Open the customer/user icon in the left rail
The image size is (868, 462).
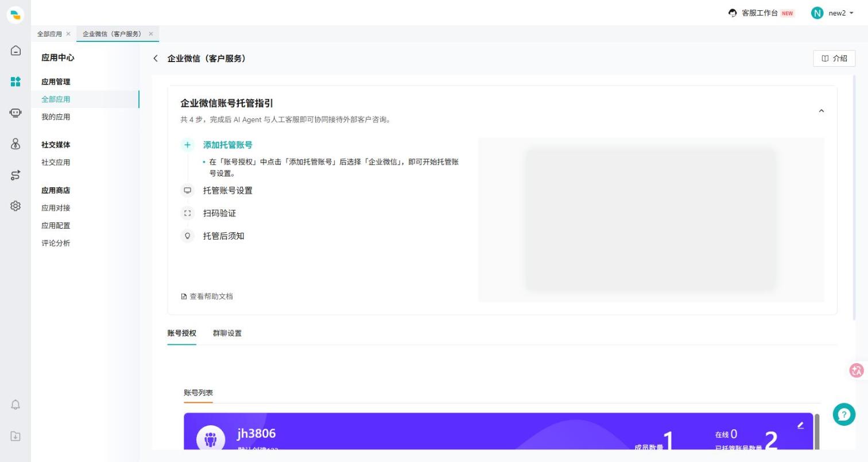point(15,144)
